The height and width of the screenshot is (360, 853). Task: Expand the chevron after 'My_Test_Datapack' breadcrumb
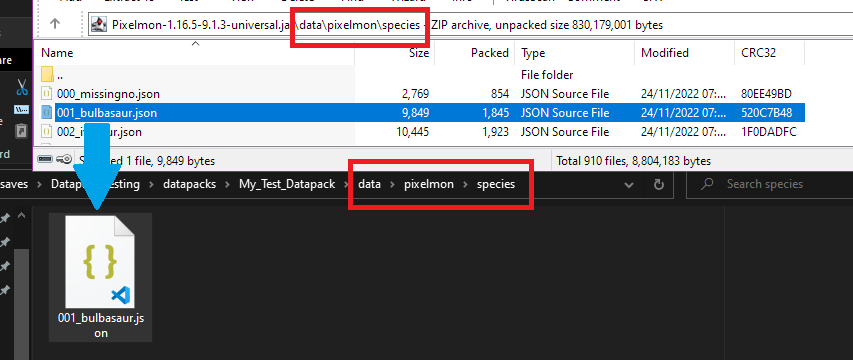tap(347, 184)
